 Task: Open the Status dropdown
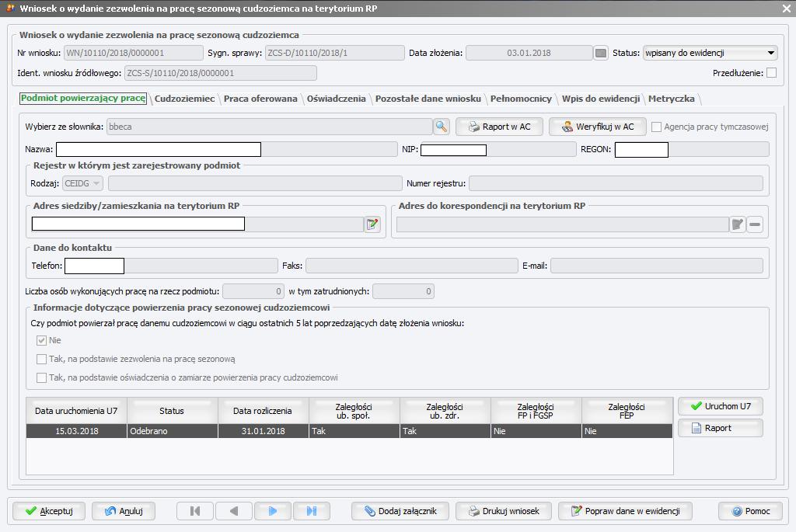click(710, 53)
